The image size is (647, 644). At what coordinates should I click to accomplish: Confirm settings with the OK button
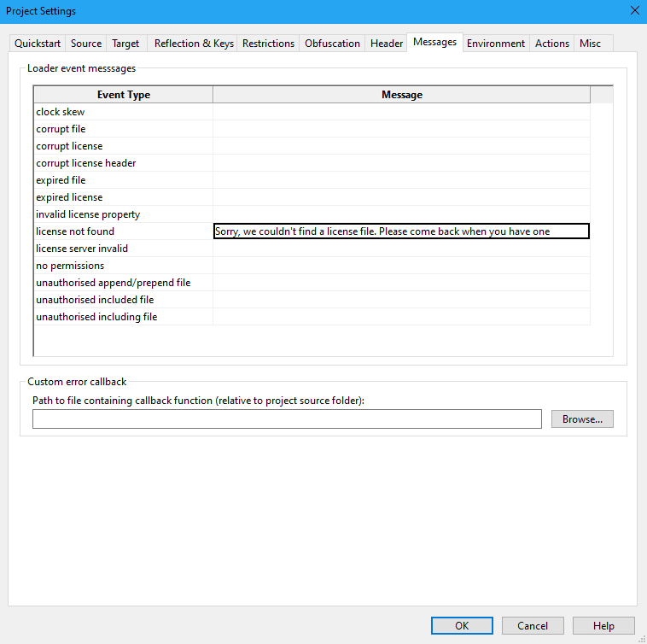[x=462, y=626]
